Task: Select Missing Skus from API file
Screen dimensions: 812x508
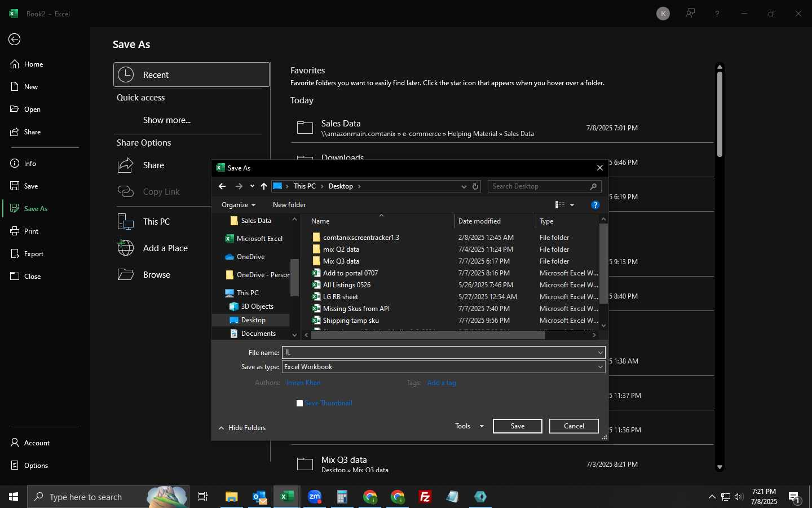Action: coord(356,309)
